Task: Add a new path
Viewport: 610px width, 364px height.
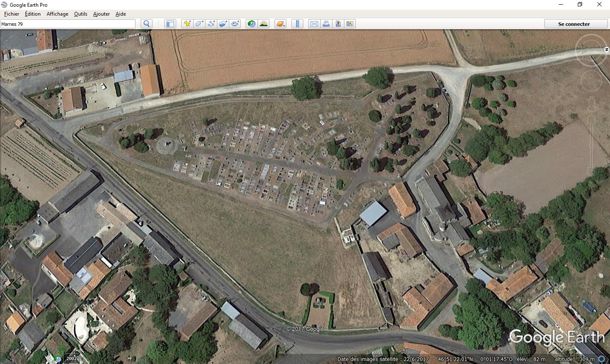Action: [x=211, y=24]
